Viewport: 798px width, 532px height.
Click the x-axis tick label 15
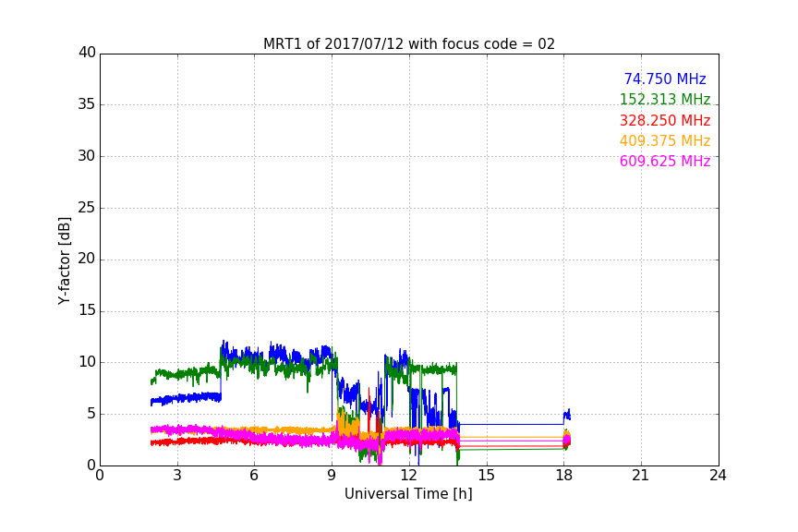[x=486, y=476]
